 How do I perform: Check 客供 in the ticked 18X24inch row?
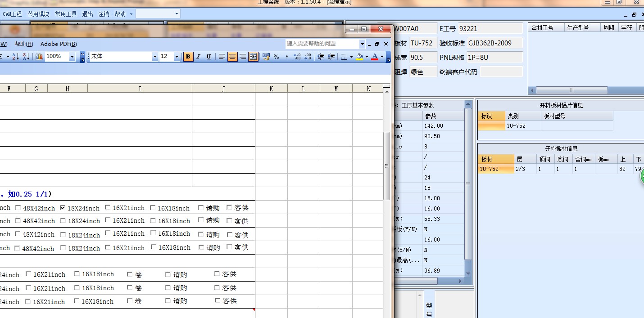coord(229,207)
